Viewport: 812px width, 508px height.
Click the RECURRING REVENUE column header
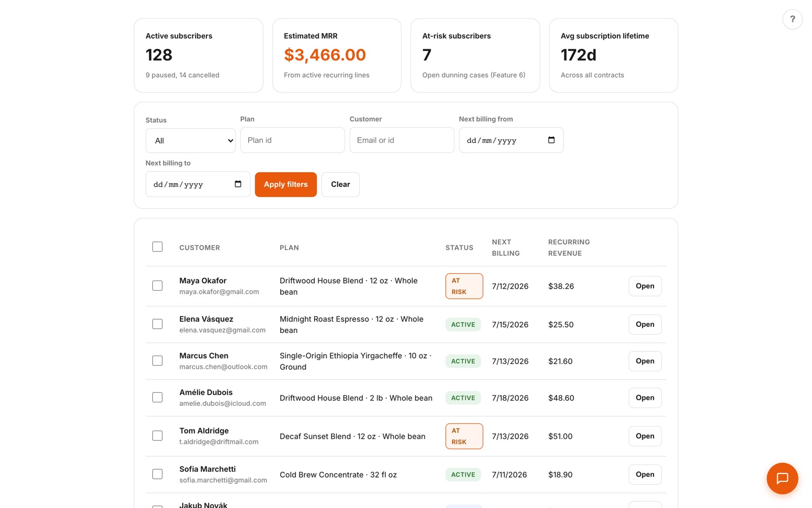pos(569,248)
